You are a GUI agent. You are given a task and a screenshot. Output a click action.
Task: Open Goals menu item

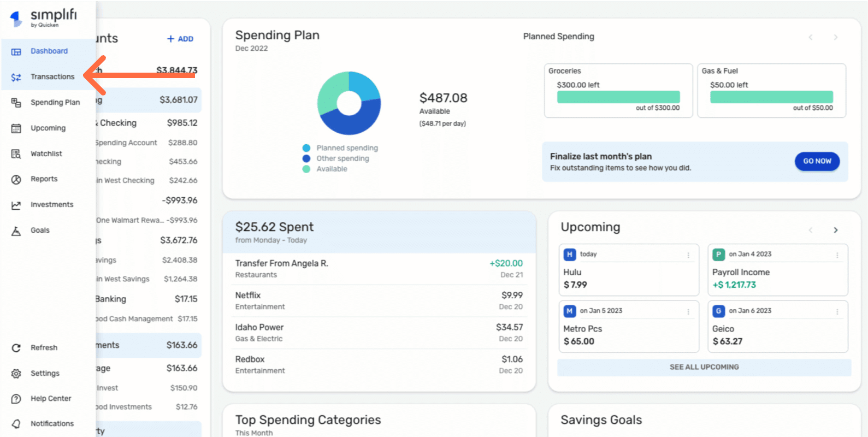[40, 231]
